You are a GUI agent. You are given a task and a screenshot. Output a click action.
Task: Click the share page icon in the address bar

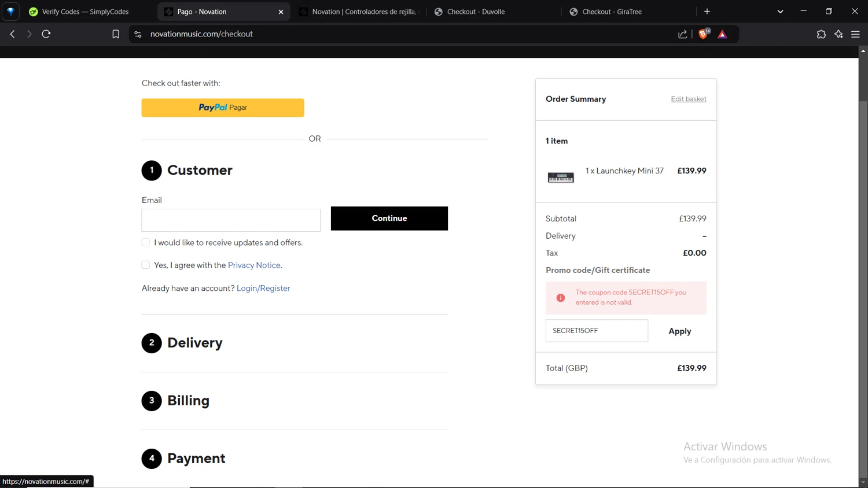point(683,34)
